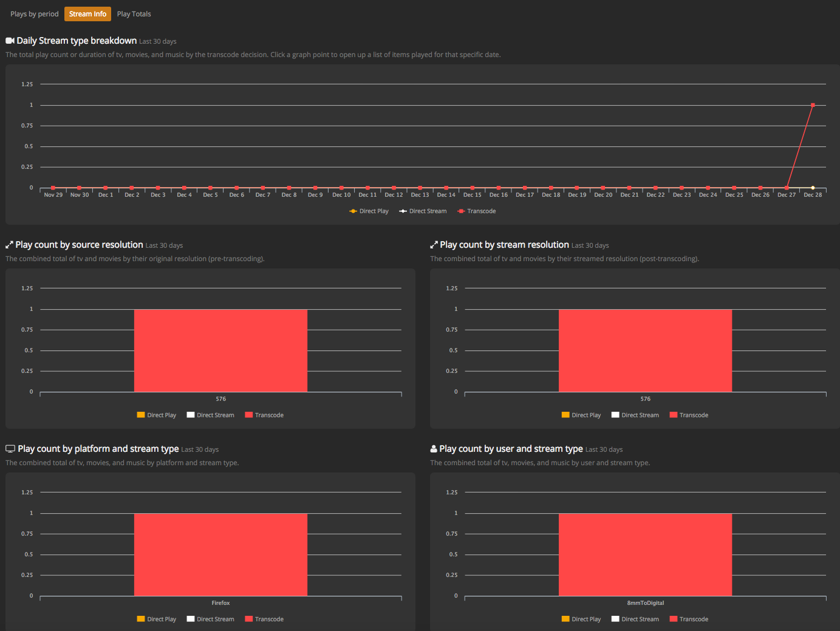Toggle Transcode in source resolution legend
Image resolution: width=840 pixels, height=631 pixels.
click(x=264, y=415)
